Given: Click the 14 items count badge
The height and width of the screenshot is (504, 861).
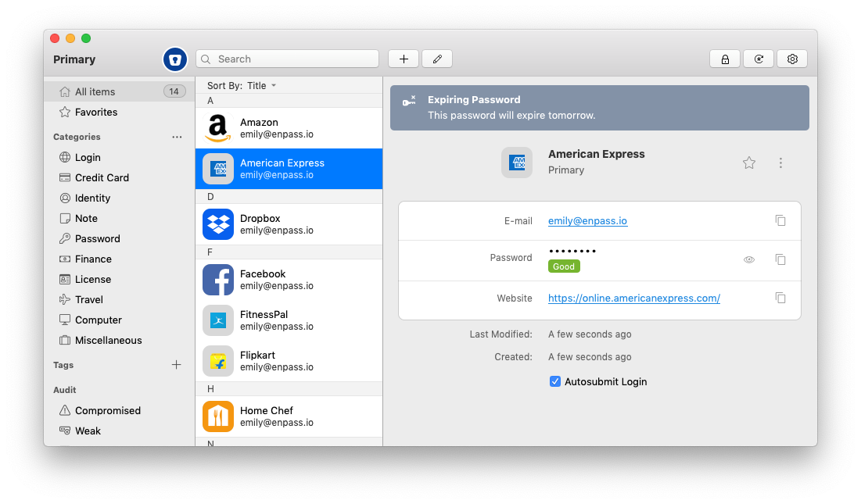Looking at the screenshot, I should pyautogui.click(x=174, y=91).
